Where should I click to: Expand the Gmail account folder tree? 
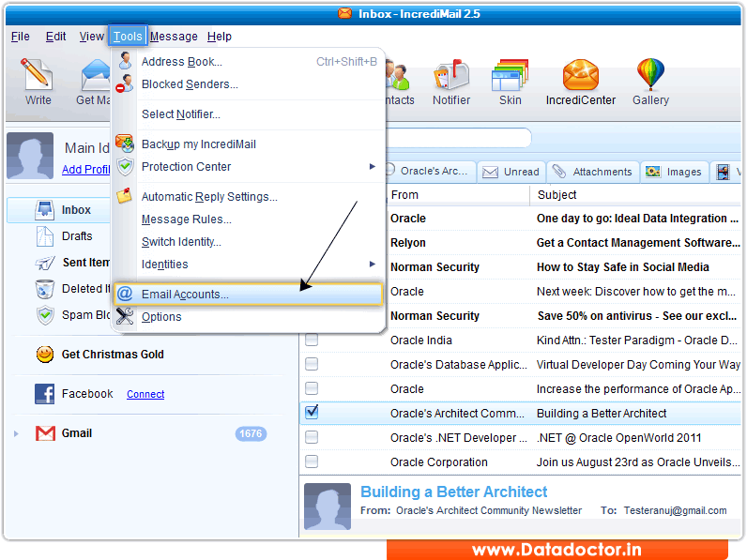[x=16, y=433]
